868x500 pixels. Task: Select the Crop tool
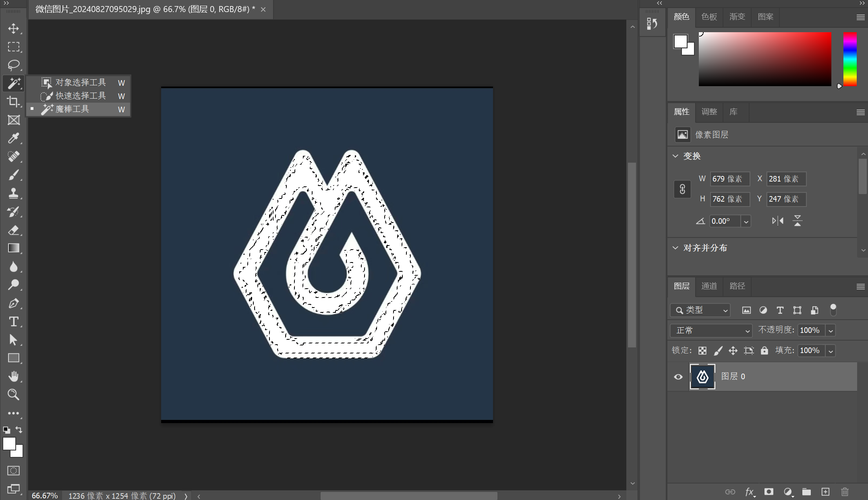tap(13, 101)
